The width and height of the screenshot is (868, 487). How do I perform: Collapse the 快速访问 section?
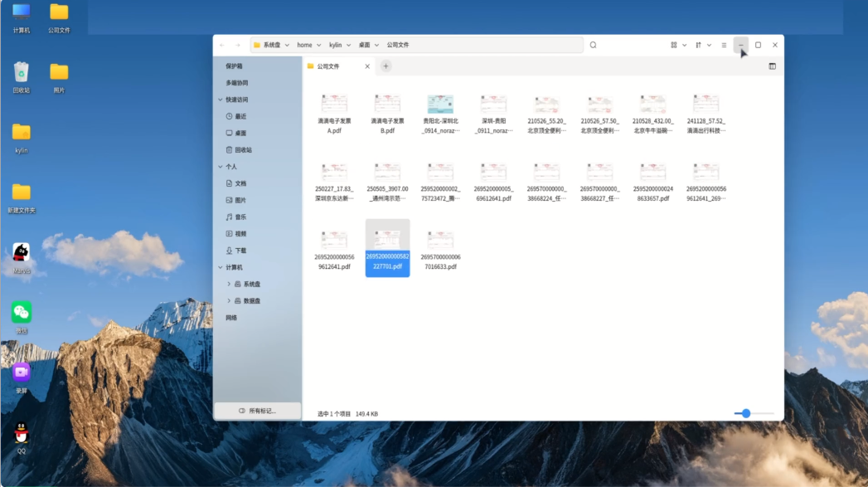click(x=221, y=100)
